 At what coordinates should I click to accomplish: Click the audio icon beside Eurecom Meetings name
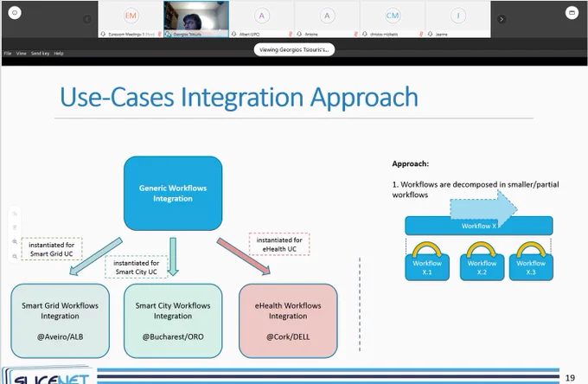[x=103, y=34]
